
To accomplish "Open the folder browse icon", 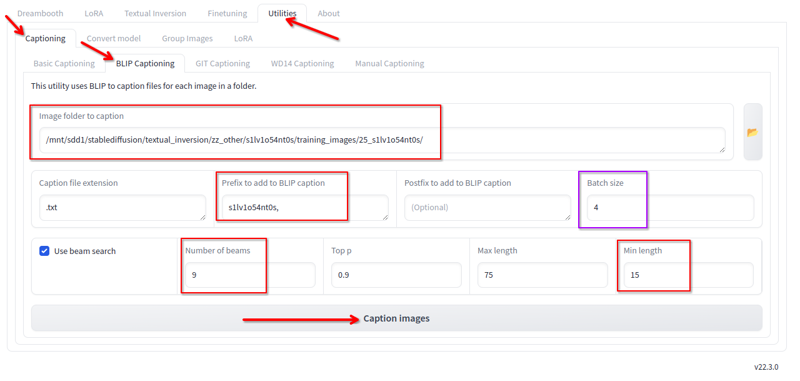I will pos(753,132).
